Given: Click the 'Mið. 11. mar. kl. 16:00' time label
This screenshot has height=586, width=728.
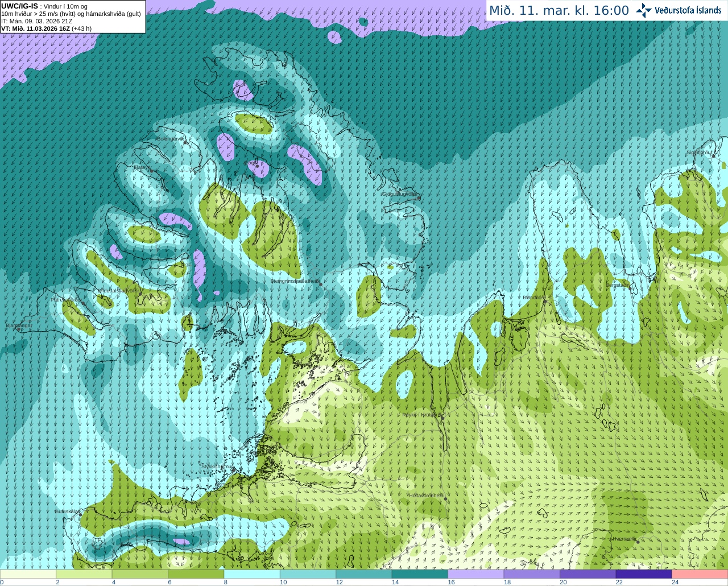Looking at the screenshot, I should 559,11.
